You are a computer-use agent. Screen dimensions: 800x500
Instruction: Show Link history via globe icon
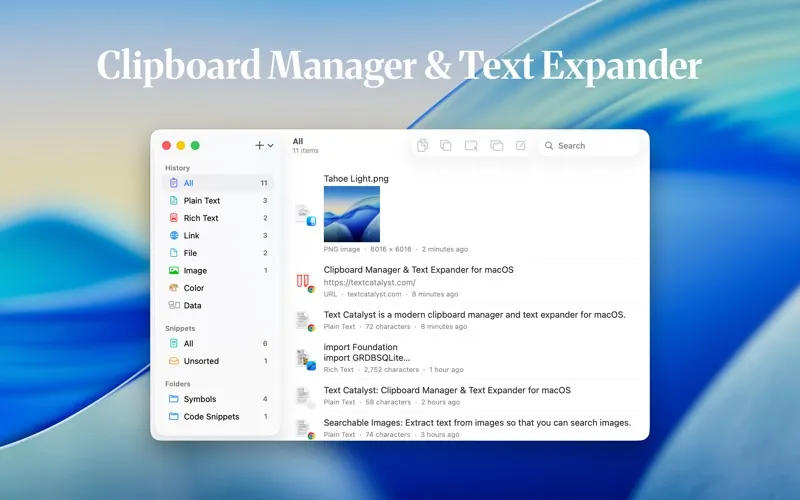tap(173, 235)
